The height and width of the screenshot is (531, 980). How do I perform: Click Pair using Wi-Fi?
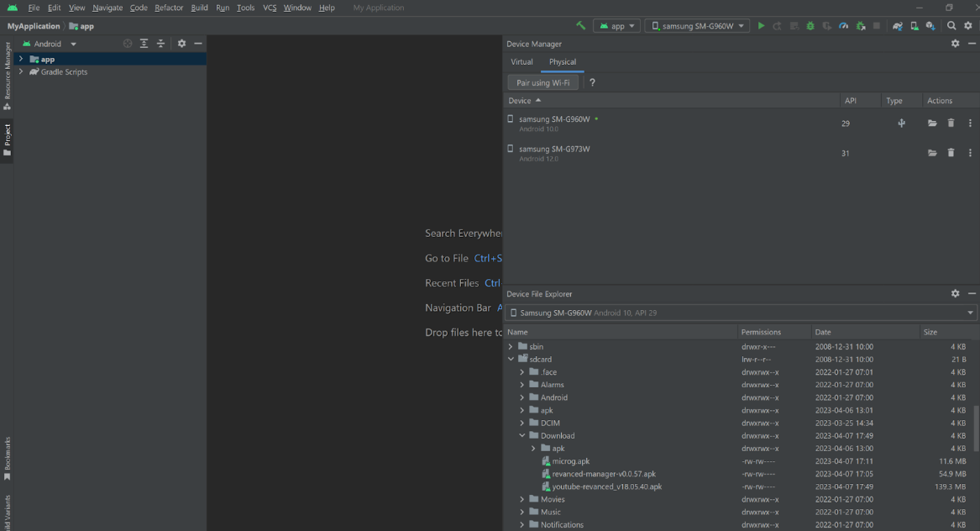[x=542, y=81]
